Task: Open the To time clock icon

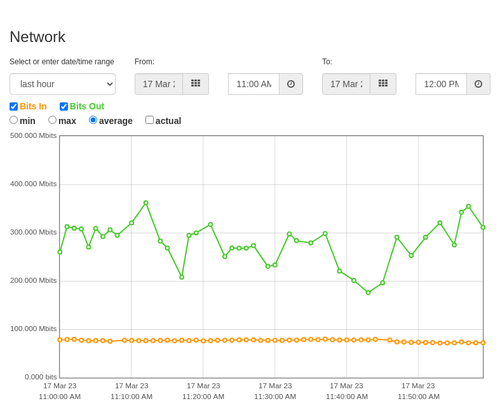Action: pyautogui.click(x=478, y=84)
